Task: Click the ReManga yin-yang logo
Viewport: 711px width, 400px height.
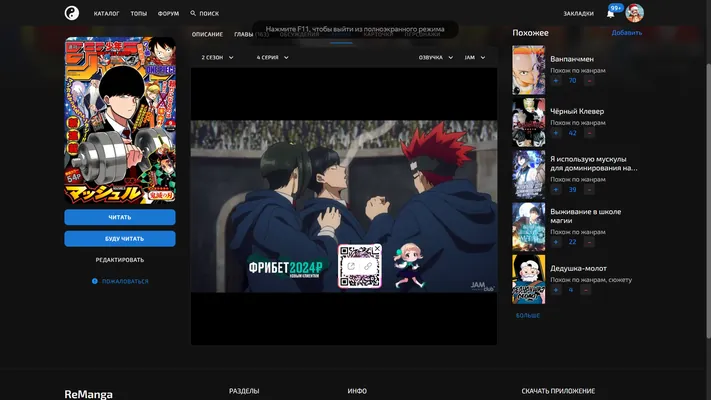Action: click(72, 13)
